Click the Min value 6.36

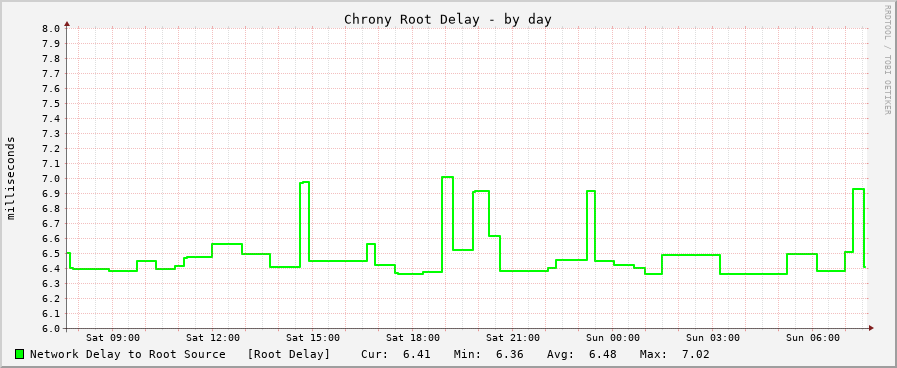[510, 354]
